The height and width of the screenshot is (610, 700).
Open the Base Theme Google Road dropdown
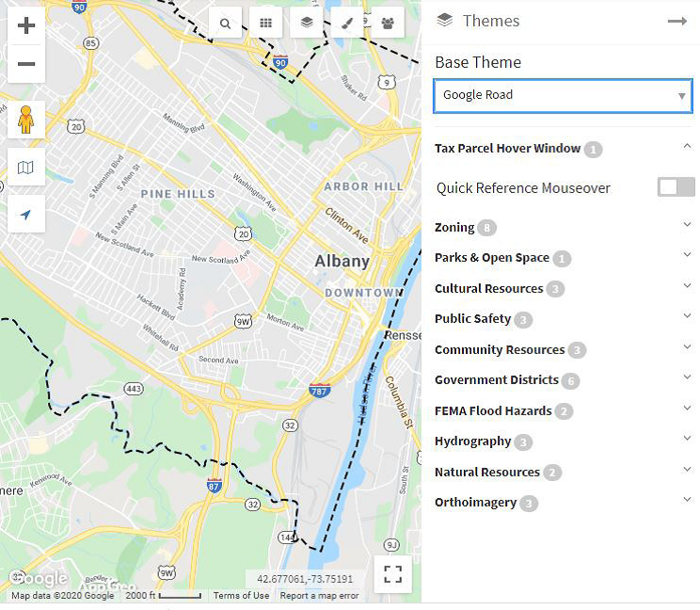point(564,95)
